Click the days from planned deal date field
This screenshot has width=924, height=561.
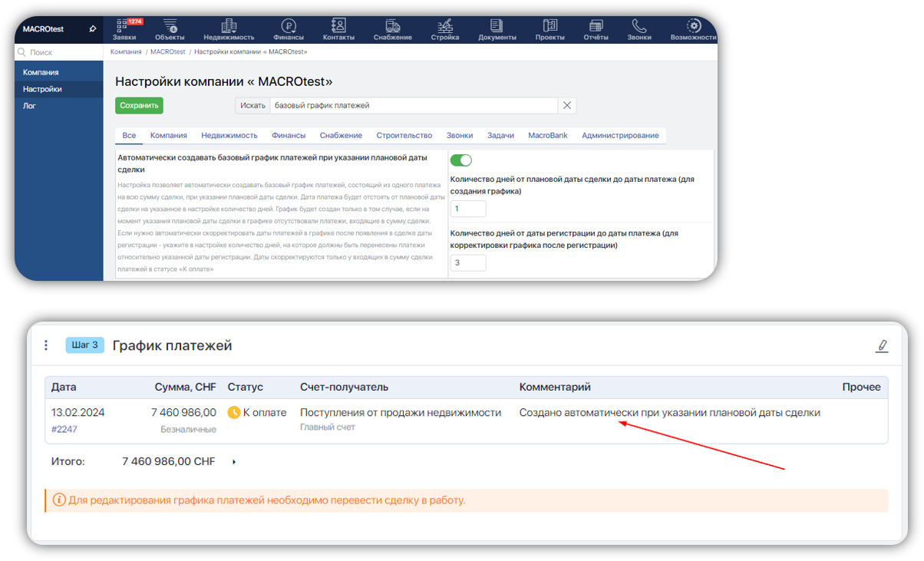467,209
